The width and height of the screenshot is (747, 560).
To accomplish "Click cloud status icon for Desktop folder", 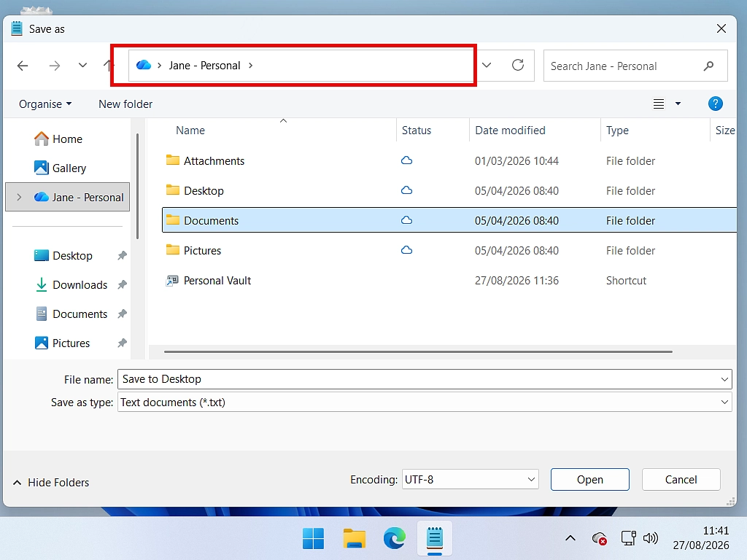I will click(x=406, y=190).
